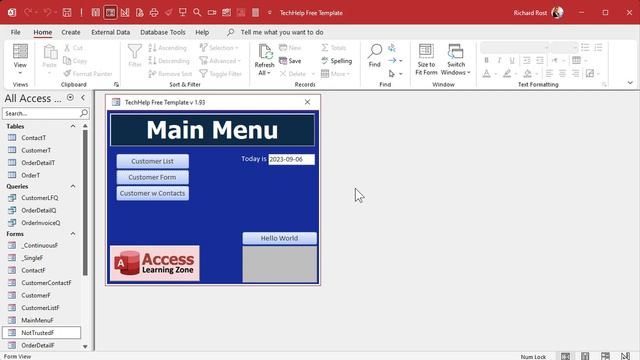Save the current record using the Records group Save
Image resolution: width=640 pixels, height=360 pixels.
click(290, 61)
